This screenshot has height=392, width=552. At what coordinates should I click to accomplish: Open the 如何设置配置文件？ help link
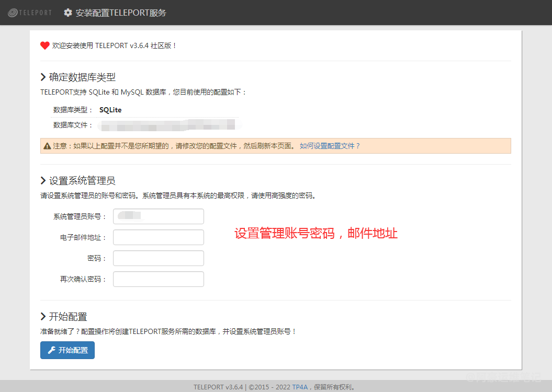click(x=330, y=146)
